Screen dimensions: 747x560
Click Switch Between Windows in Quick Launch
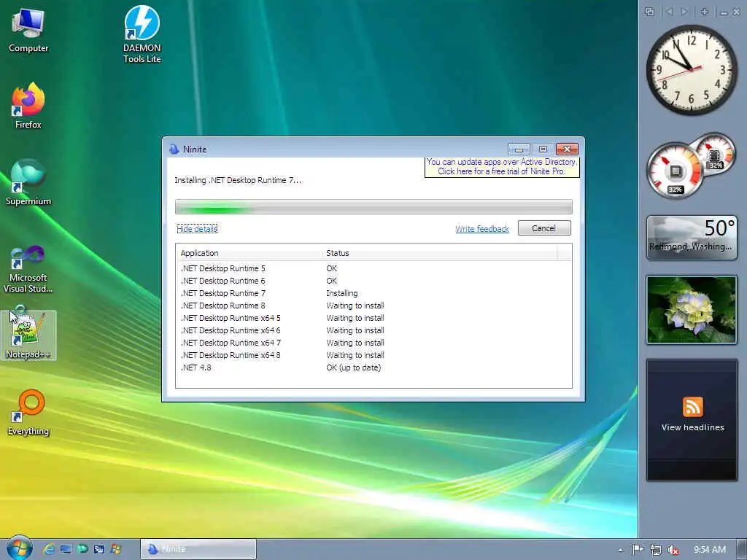(x=99, y=549)
